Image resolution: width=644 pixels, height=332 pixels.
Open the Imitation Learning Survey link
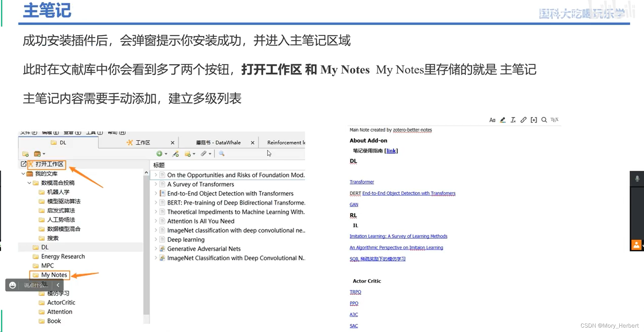click(399, 236)
